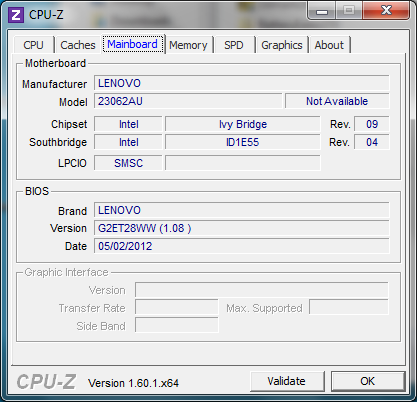Click the Manufacturer field showing LENOVO
Viewport: 417px width, 402px height.
pos(242,83)
